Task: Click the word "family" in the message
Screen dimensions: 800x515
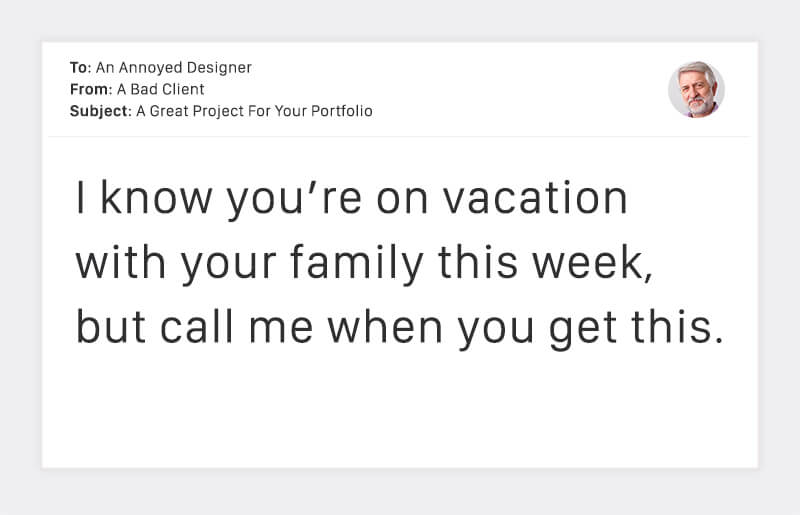Action: pos(356,265)
